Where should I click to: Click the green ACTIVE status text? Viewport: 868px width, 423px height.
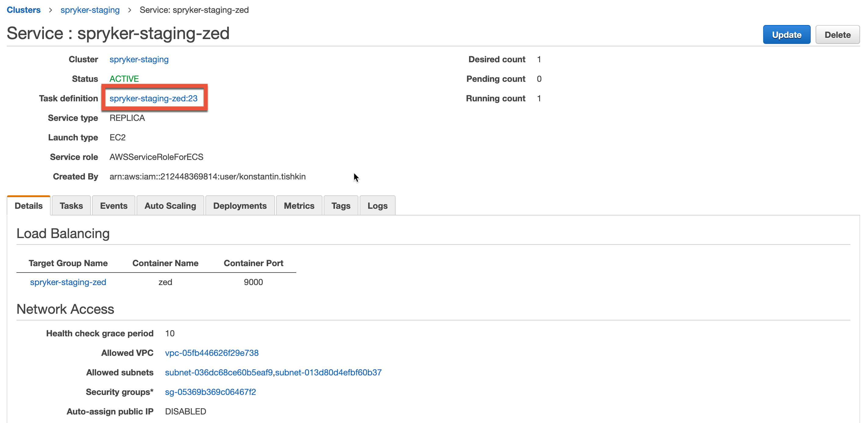point(124,79)
